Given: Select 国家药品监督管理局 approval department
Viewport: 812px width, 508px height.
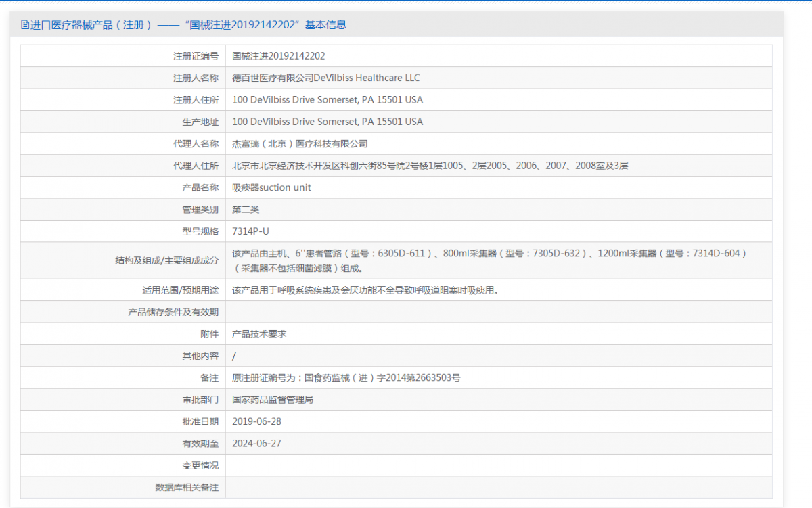Looking at the screenshot, I should pyautogui.click(x=273, y=400).
